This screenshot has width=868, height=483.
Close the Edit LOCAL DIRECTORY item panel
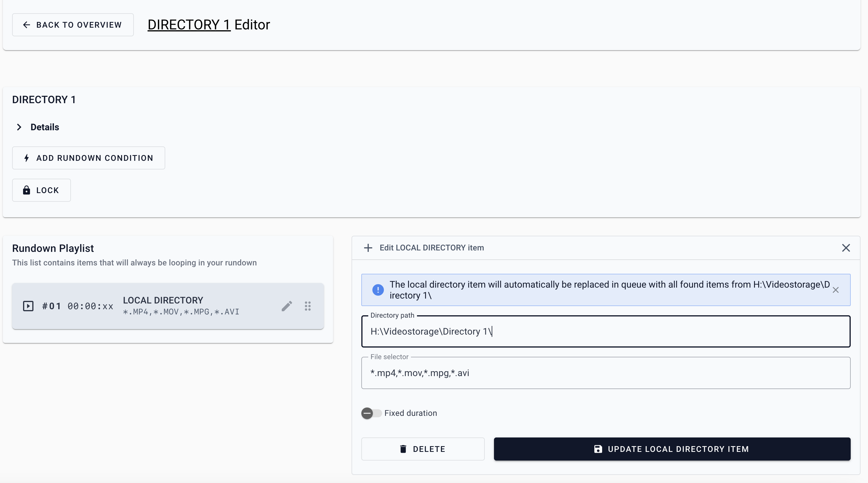(846, 248)
